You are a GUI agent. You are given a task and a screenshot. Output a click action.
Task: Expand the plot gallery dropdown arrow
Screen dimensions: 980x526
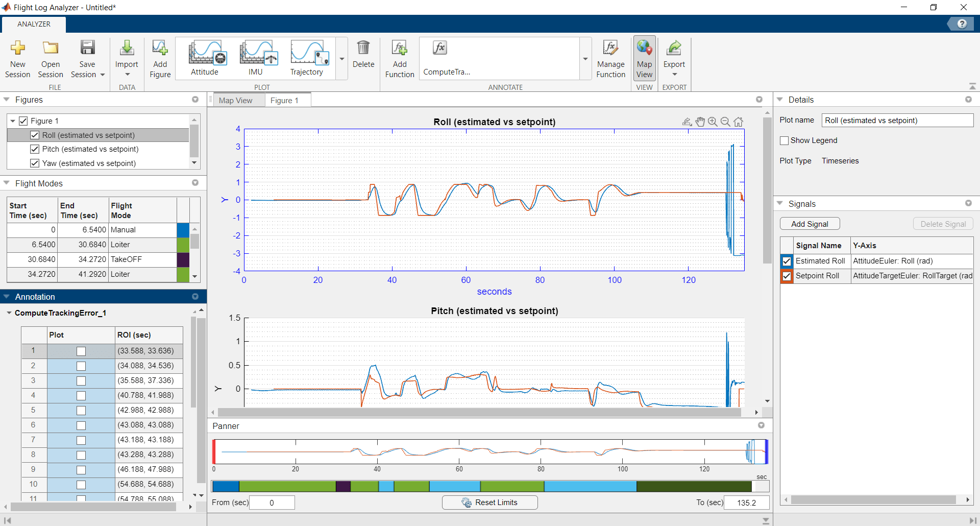(342, 59)
